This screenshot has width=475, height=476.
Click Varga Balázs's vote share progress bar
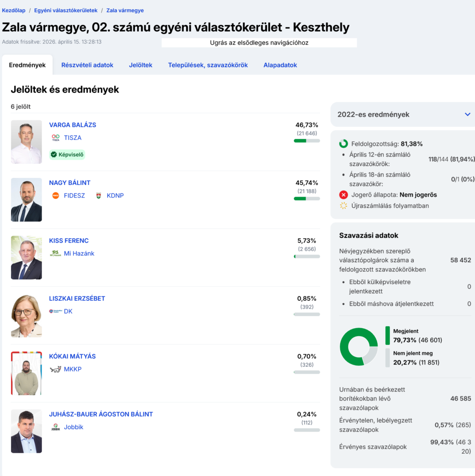click(307, 140)
